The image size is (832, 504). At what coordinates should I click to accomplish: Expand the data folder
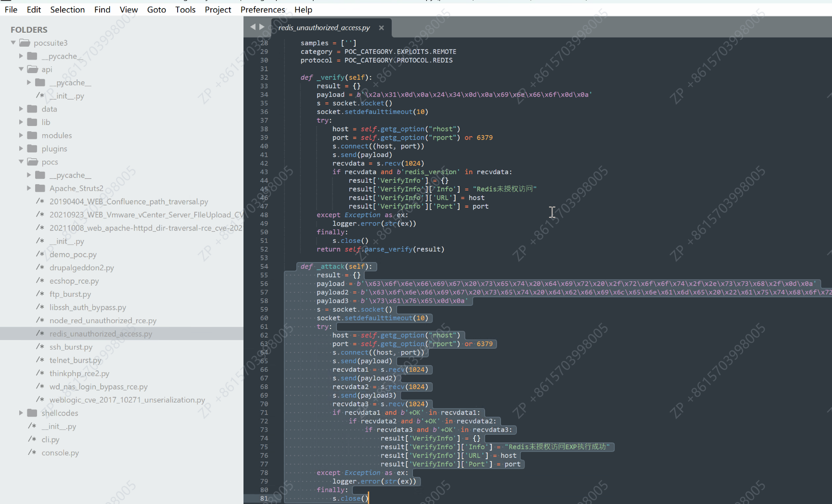[21, 109]
